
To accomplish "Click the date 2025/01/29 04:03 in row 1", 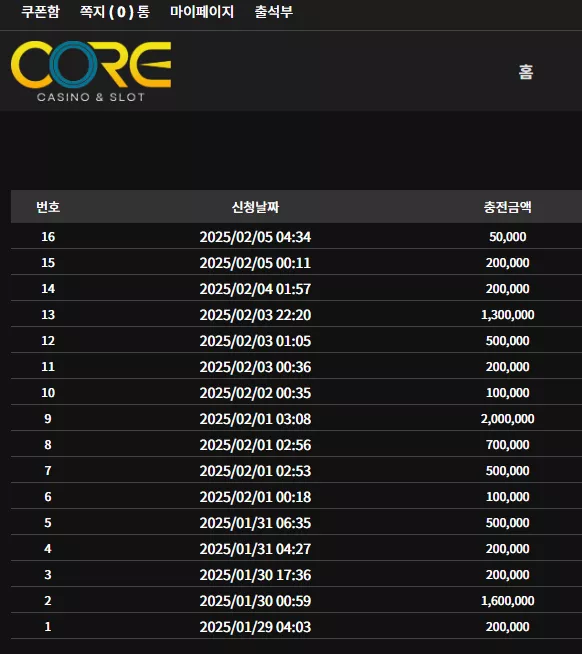I will [x=255, y=626].
